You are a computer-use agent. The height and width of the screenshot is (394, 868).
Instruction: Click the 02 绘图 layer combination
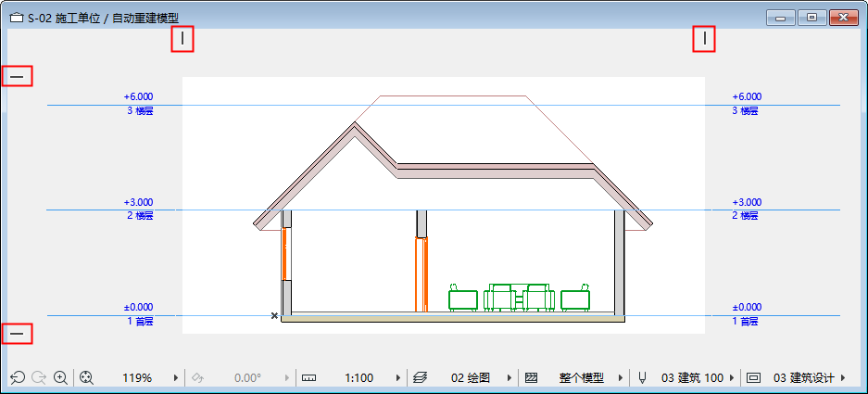coord(471,378)
